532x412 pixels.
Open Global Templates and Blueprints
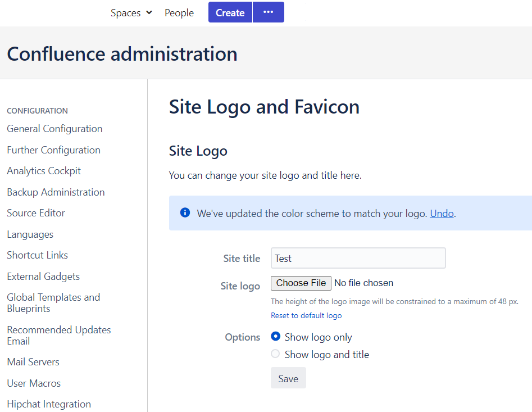click(x=53, y=303)
